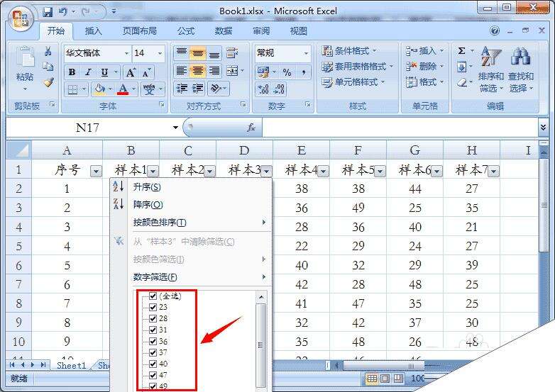Click the Office button logo
Image resolution: width=555 pixels, height=392 pixels.
point(20,19)
